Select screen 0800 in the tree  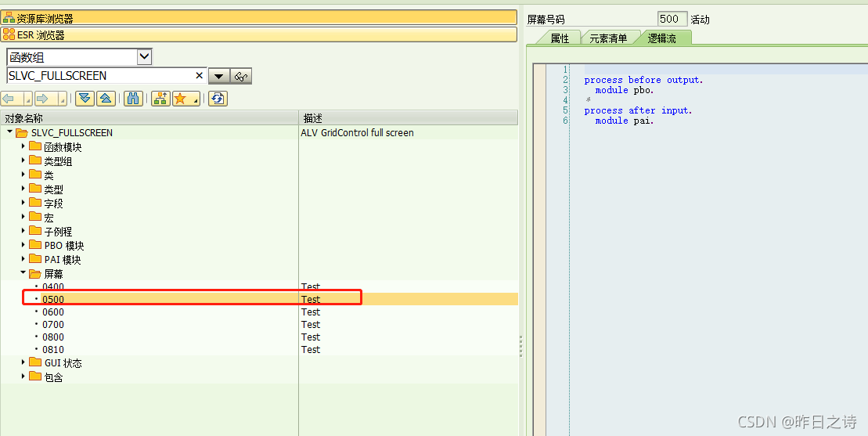point(53,337)
